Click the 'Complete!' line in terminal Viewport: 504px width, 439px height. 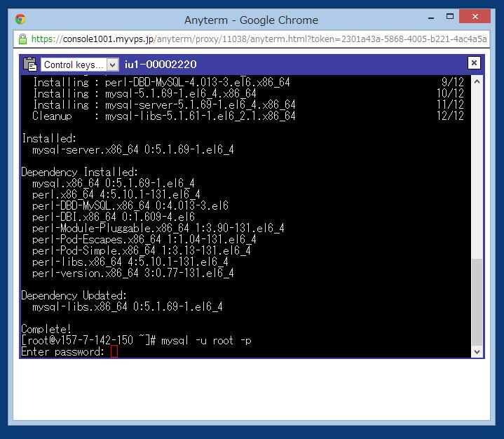coord(46,329)
